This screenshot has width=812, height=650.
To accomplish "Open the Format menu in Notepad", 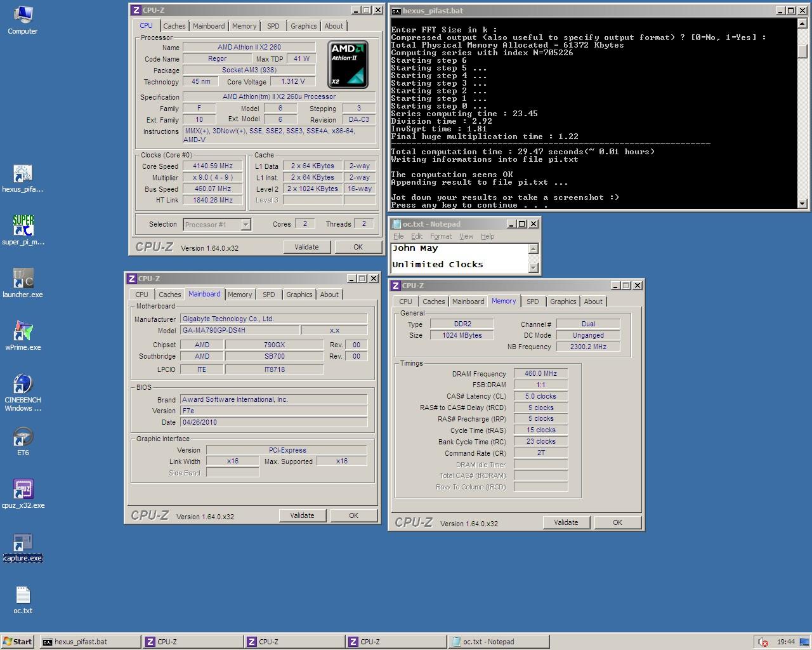I will (441, 236).
